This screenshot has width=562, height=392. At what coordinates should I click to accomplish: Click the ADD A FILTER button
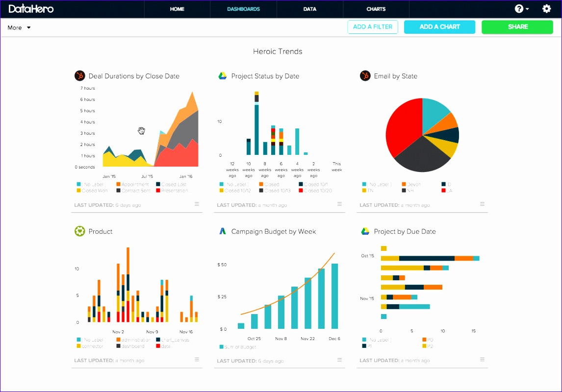(373, 27)
